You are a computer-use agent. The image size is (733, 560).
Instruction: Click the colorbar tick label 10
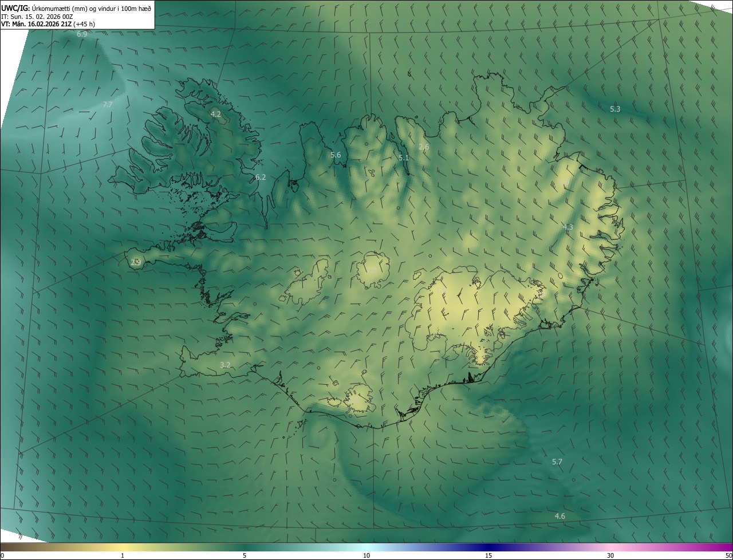[x=366, y=555]
